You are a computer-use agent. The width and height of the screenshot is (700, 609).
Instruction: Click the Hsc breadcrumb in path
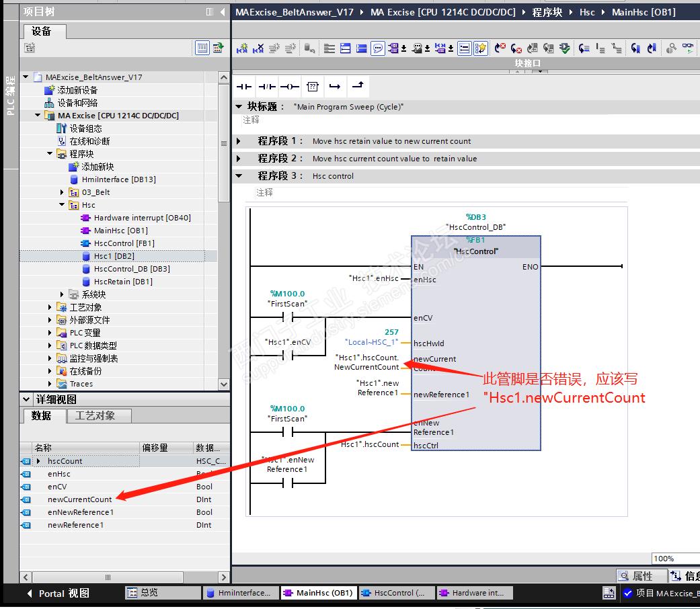[x=587, y=13]
